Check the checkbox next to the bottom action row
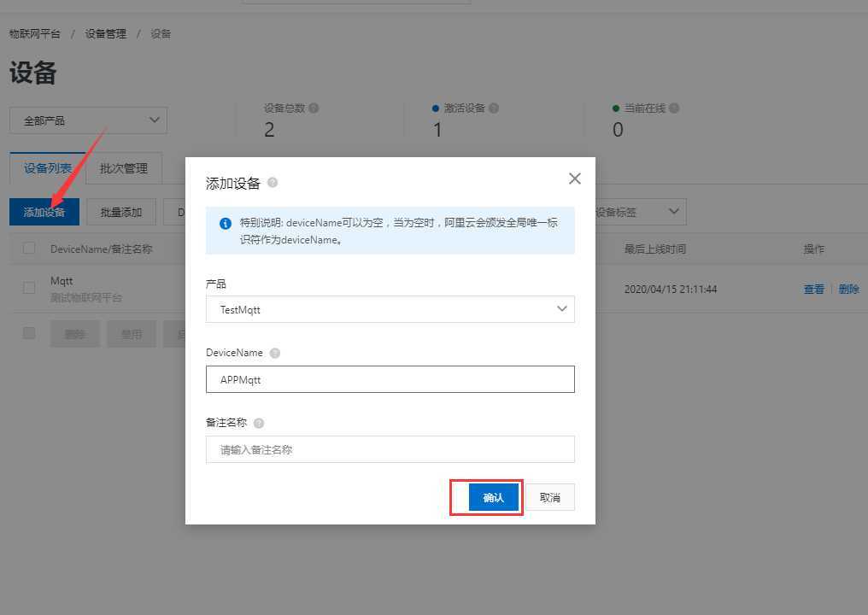The height and width of the screenshot is (615, 868). coord(28,333)
